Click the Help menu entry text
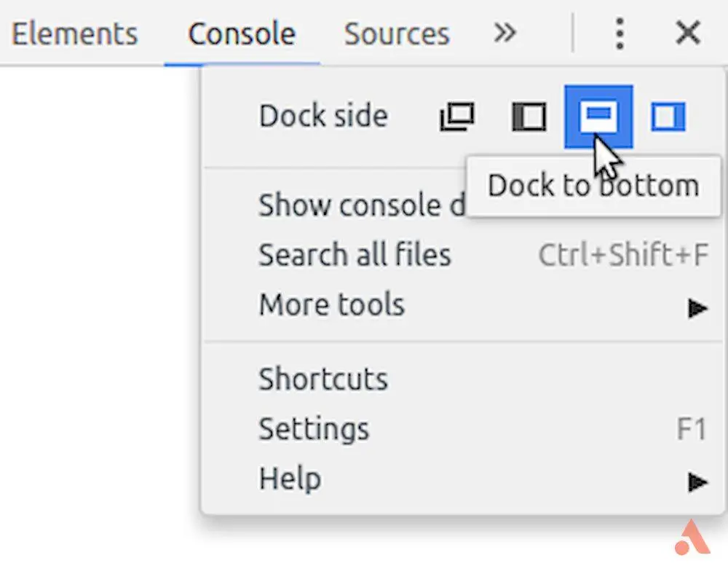Image resolution: width=728 pixels, height=574 pixels. coord(290,479)
